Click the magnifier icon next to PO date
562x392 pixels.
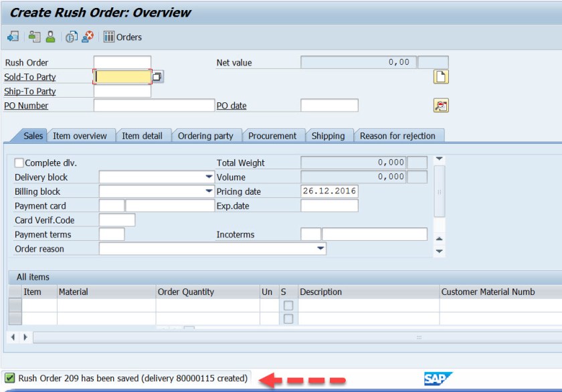441,106
